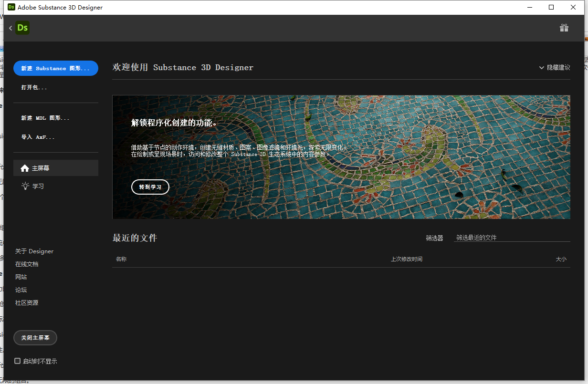588x384 pixels.
Task: Click the 转到学习 banner button
Action: (x=150, y=187)
